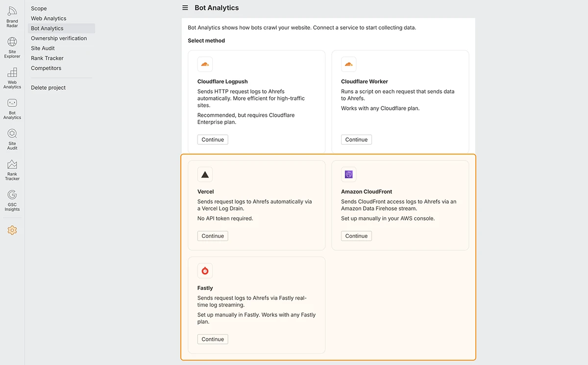Select Bot Analytics in the settings menu
588x365 pixels.
click(62, 28)
